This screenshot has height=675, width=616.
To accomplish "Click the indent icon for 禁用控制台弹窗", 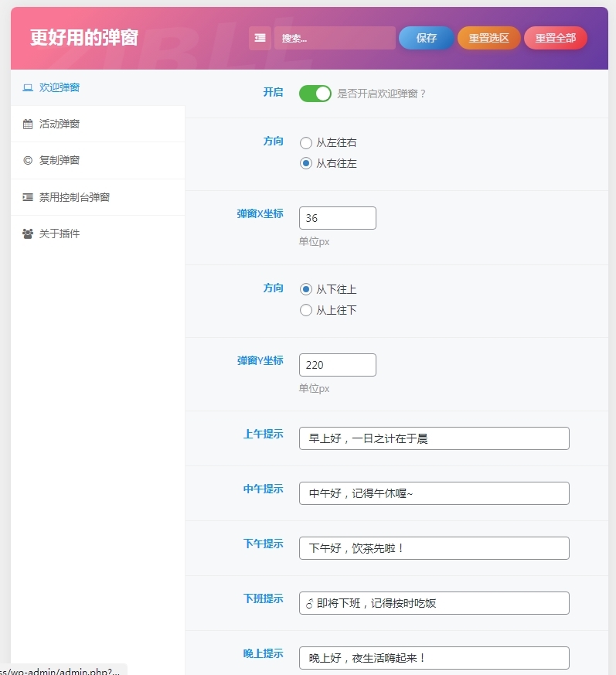I will click(28, 197).
